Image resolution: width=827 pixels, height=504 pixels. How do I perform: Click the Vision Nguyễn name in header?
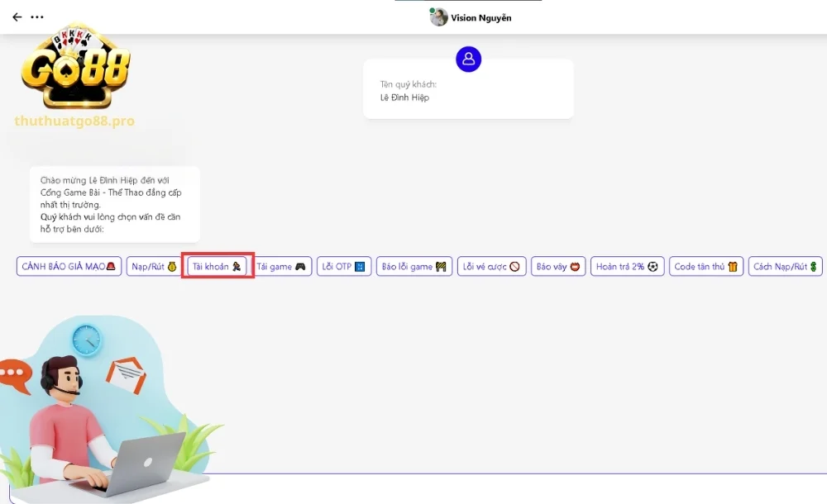(x=480, y=18)
